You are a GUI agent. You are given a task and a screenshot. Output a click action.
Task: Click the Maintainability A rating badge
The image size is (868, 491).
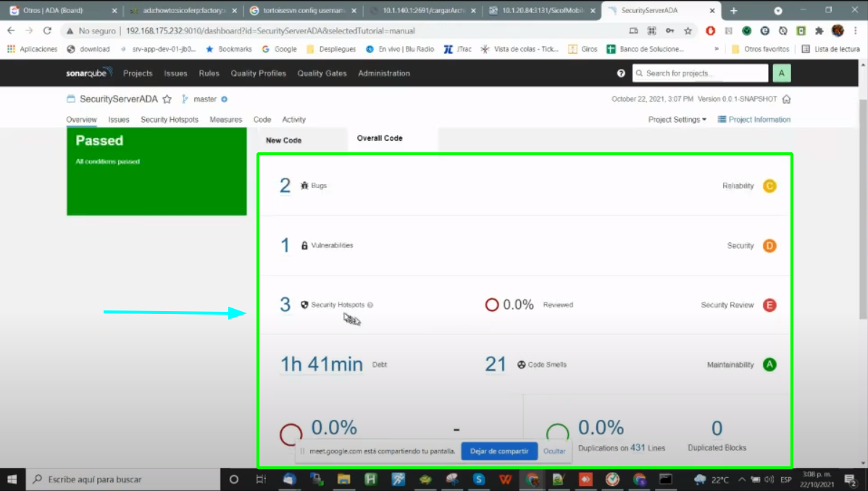point(769,365)
